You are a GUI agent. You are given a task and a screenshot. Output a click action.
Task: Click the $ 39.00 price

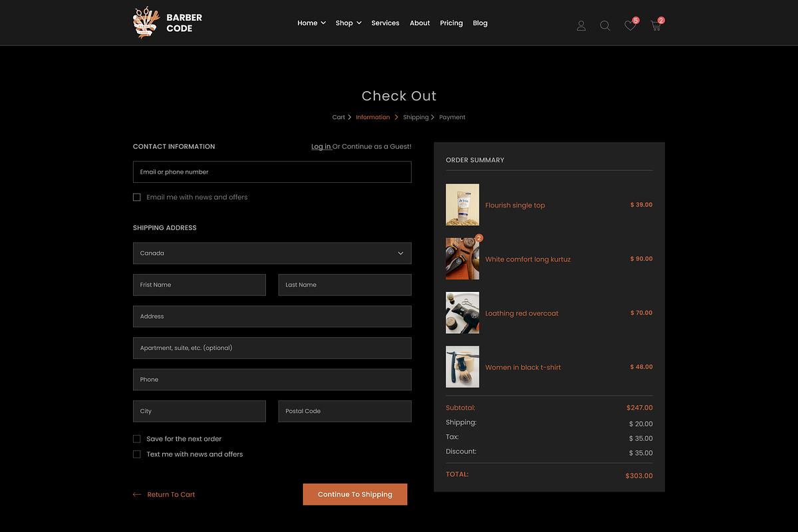coord(642,205)
